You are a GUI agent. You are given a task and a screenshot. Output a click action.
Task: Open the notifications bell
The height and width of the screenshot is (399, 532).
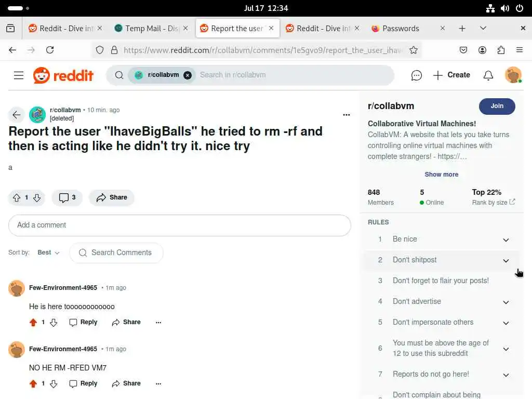click(488, 75)
